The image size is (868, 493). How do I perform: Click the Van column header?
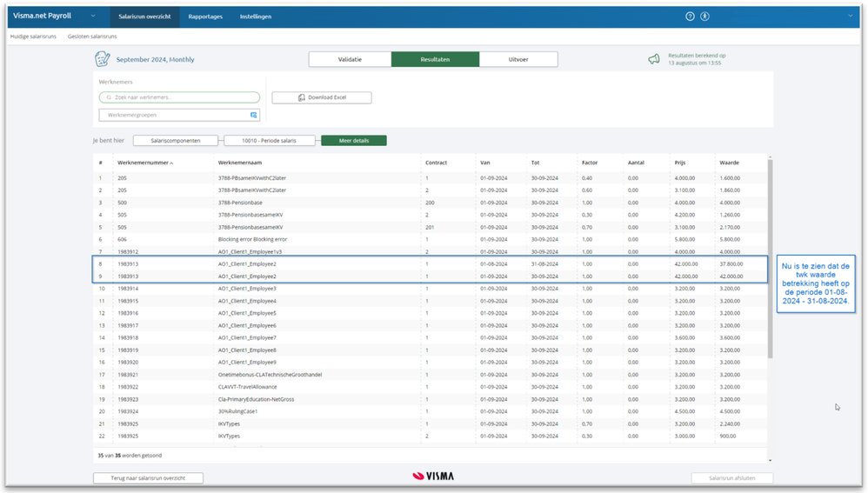click(485, 163)
